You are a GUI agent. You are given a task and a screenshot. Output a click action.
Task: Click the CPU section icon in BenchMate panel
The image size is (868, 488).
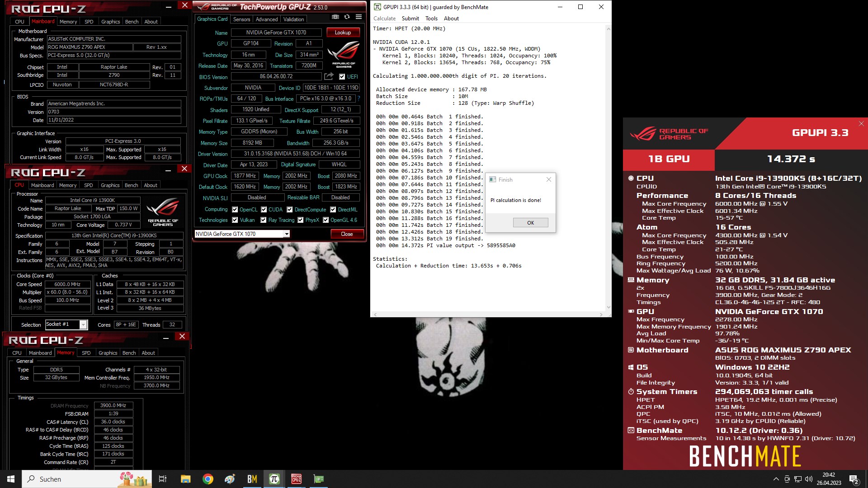tap(631, 178)
